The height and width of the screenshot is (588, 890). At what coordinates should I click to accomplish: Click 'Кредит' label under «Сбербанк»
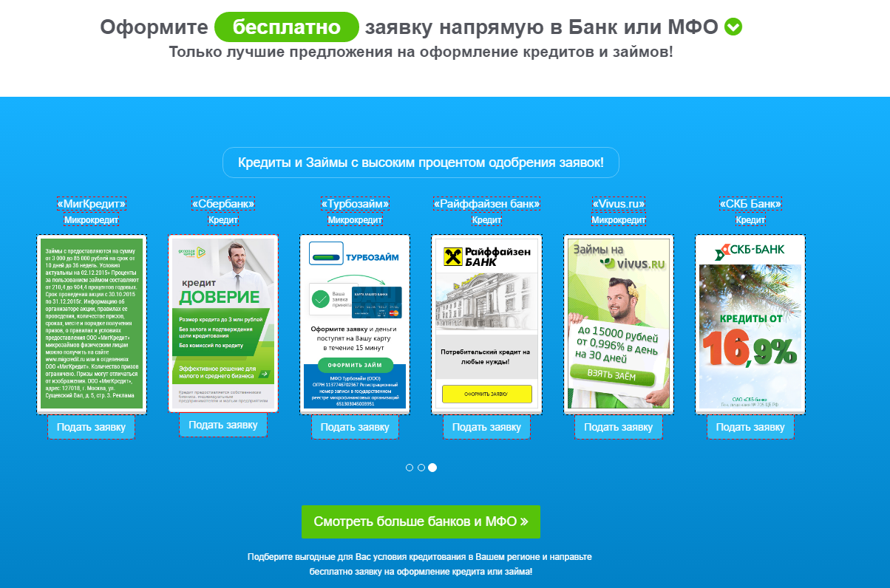pos(223,220)
